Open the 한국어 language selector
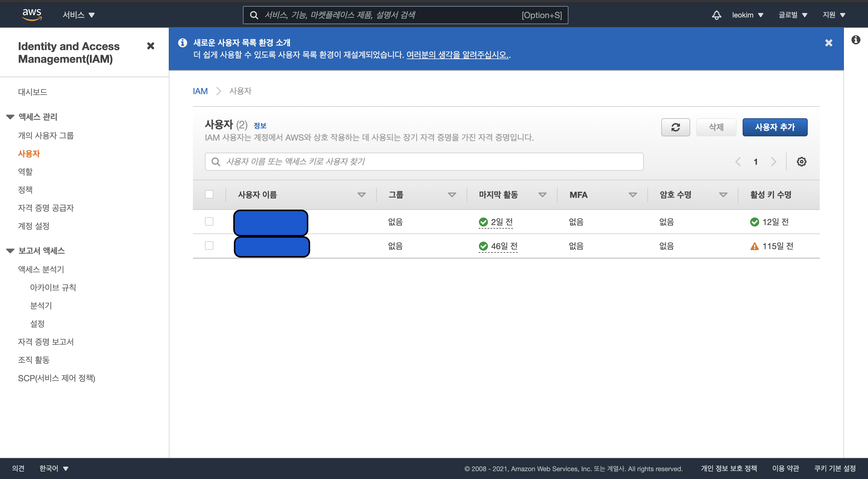The height and width of the screenshot is (479, 868). click(x=54, y=468)
